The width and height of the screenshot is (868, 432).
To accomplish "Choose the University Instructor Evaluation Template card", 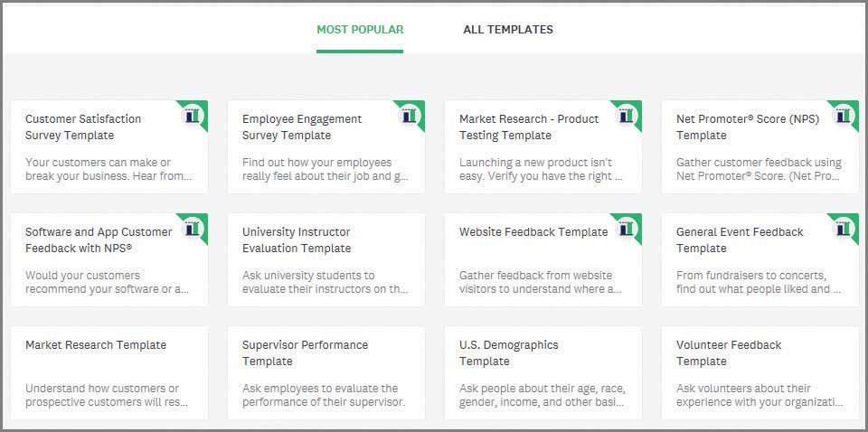I will [x=326, y=259].
